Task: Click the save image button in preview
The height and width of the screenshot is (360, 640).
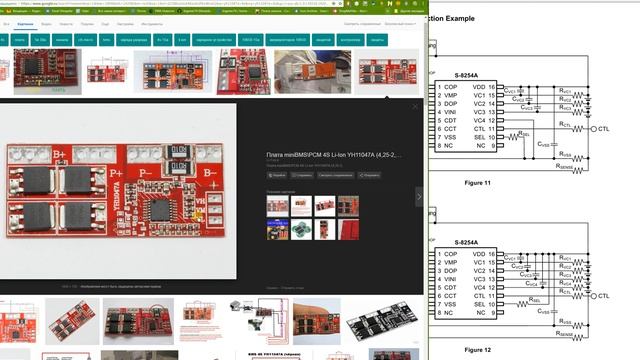Action: (302, 175)
